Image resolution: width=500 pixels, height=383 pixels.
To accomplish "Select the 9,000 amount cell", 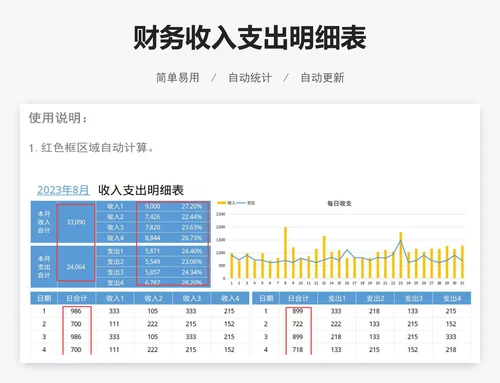I will (x=152, y=206).
